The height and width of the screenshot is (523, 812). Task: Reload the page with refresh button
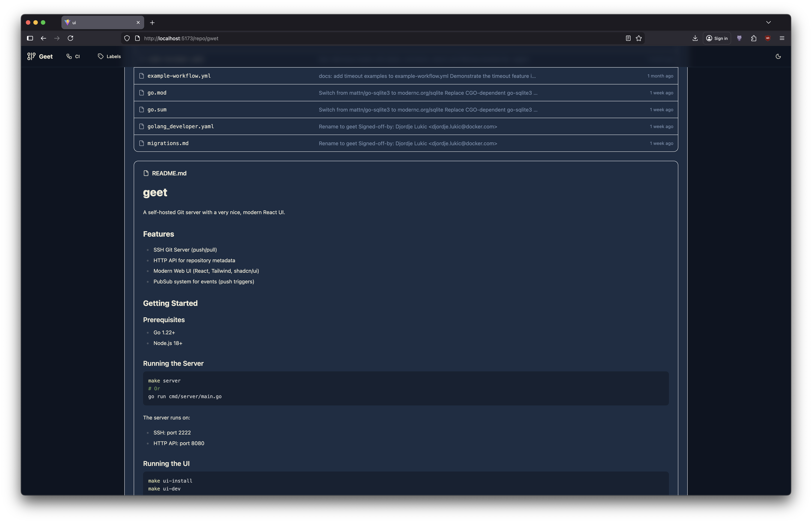[x=70, y=38]
